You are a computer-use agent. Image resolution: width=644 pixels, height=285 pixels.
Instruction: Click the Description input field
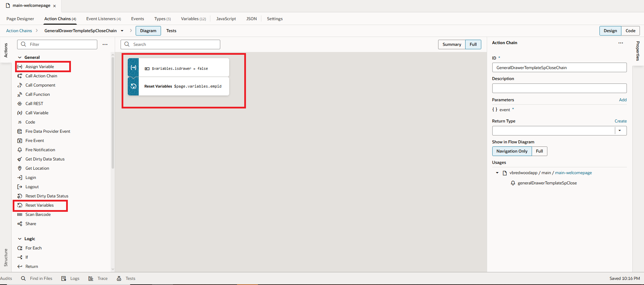point(559,88)
